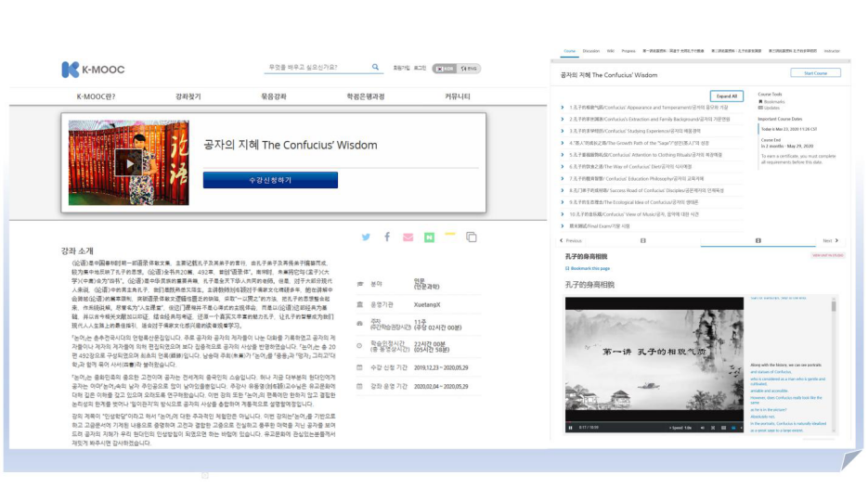The width and height of the screenshot is (868, 488).
Task: Open the 강좌찾기 menu
Action: coord(188,96)
